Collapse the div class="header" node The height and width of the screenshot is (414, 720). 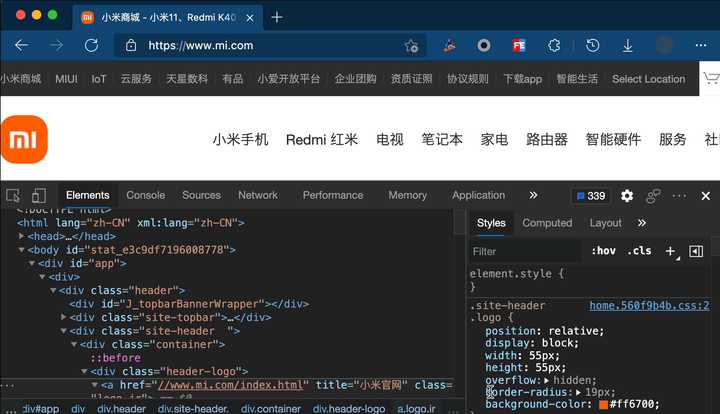point(53,291)
